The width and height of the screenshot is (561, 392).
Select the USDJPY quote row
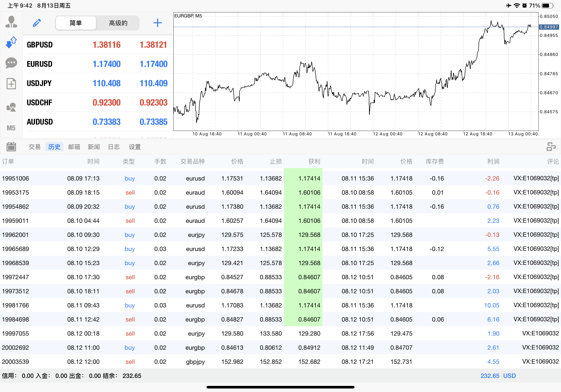pos(97,83)
